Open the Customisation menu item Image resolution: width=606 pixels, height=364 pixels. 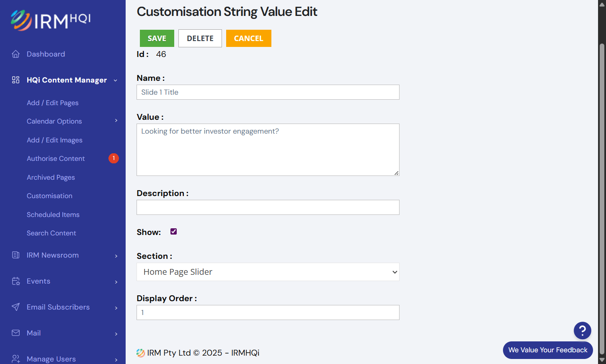click(49, 196)
